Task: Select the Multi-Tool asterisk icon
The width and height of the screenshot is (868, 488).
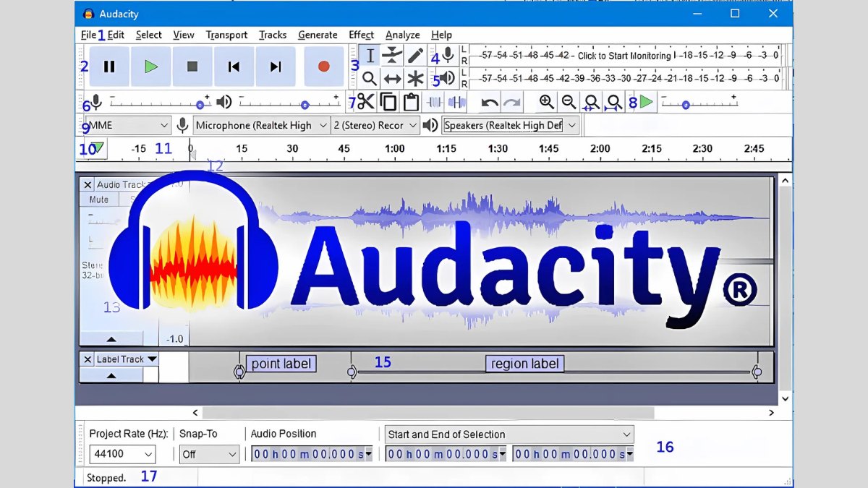Action: (415, 79)
